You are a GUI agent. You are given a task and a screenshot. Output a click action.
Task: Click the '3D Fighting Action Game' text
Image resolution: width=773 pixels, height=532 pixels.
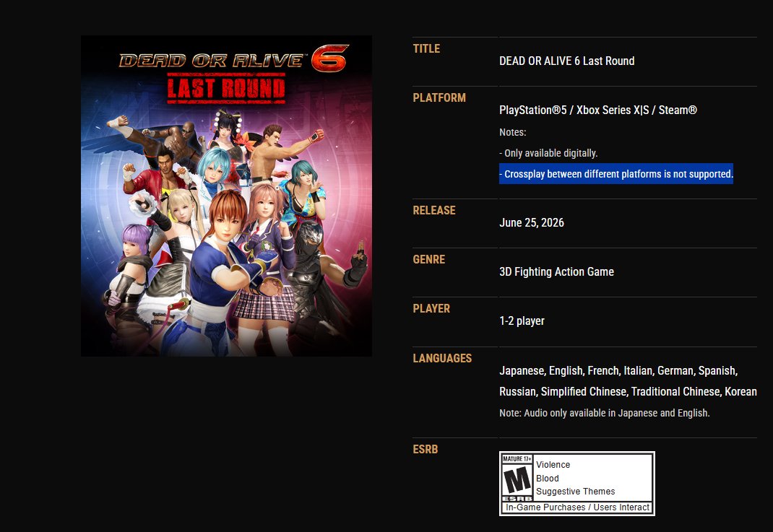pos(556,272)
